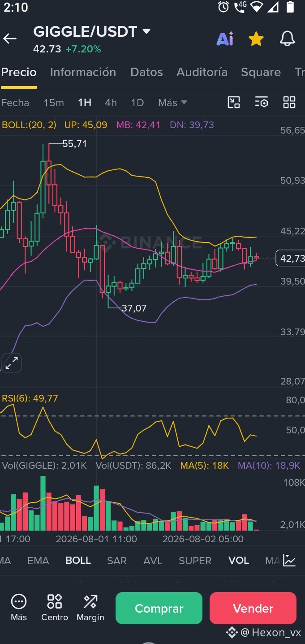Click the 2026-08-02 05:00 date label
The image size is (305, 644).
click(203, 539)
